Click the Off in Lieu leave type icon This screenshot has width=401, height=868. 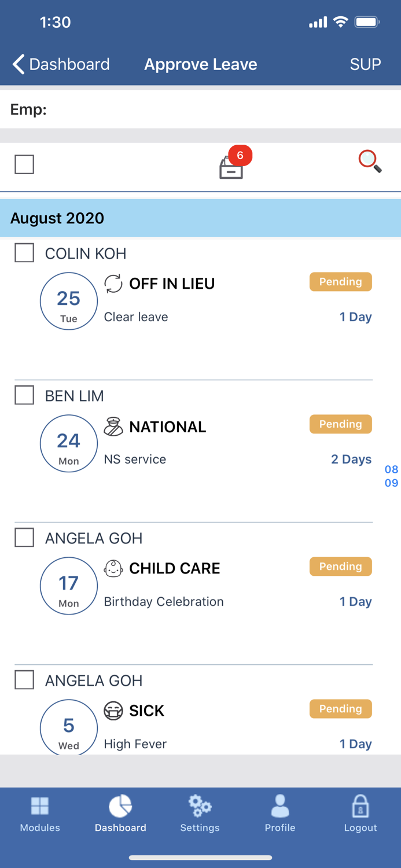(x=113, y=284)
